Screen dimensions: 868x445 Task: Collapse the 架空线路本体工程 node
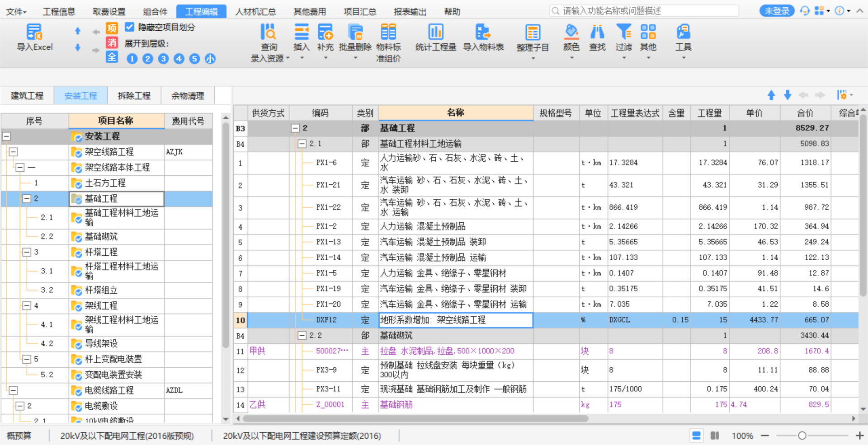point(20,168)
